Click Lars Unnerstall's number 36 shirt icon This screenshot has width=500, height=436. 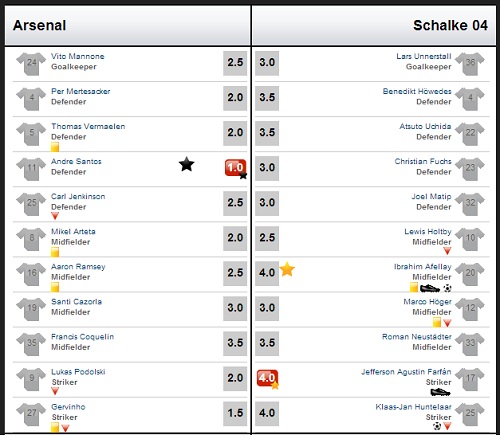coord(470,63)
